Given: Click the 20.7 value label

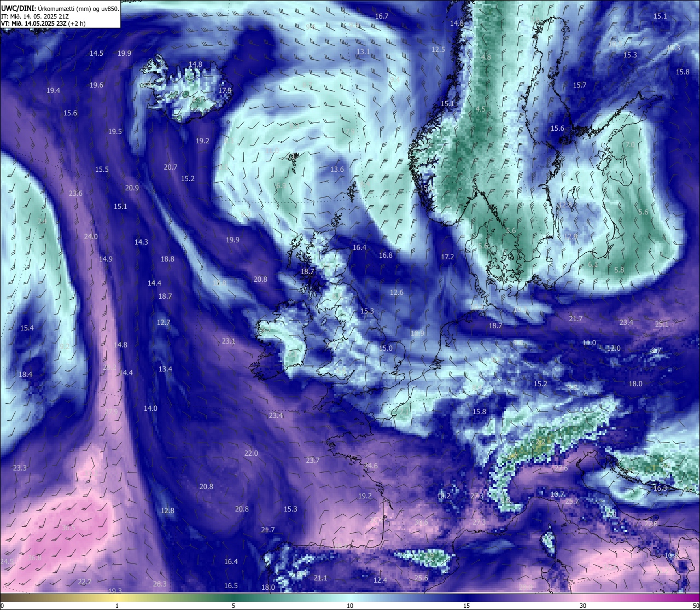Looking at the screenshot, I should point(171,167).
